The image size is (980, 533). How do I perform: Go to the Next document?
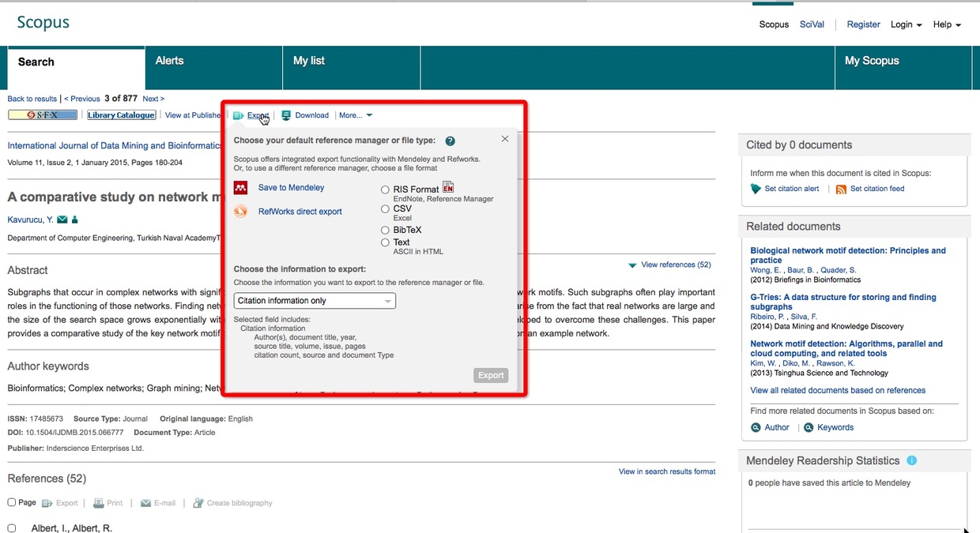tap(153, 99)
